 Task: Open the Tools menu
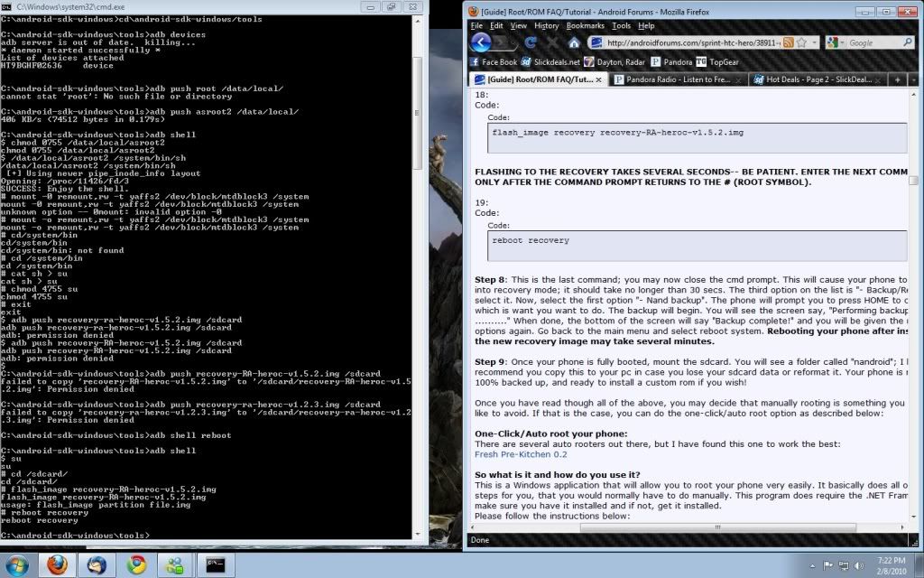620,26
